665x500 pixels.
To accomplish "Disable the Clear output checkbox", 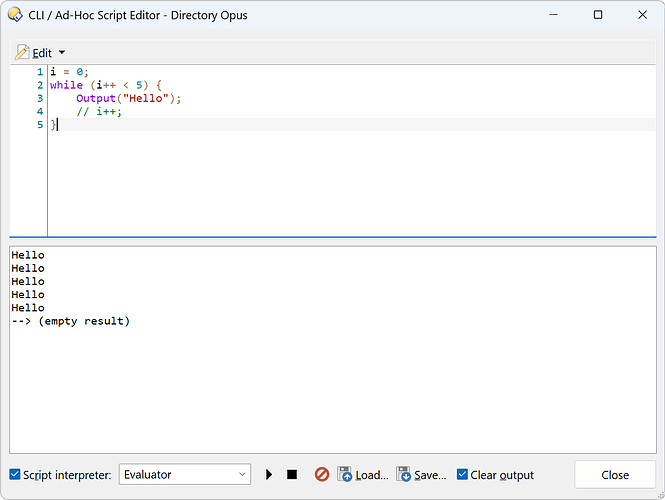I will click(462, 475).
